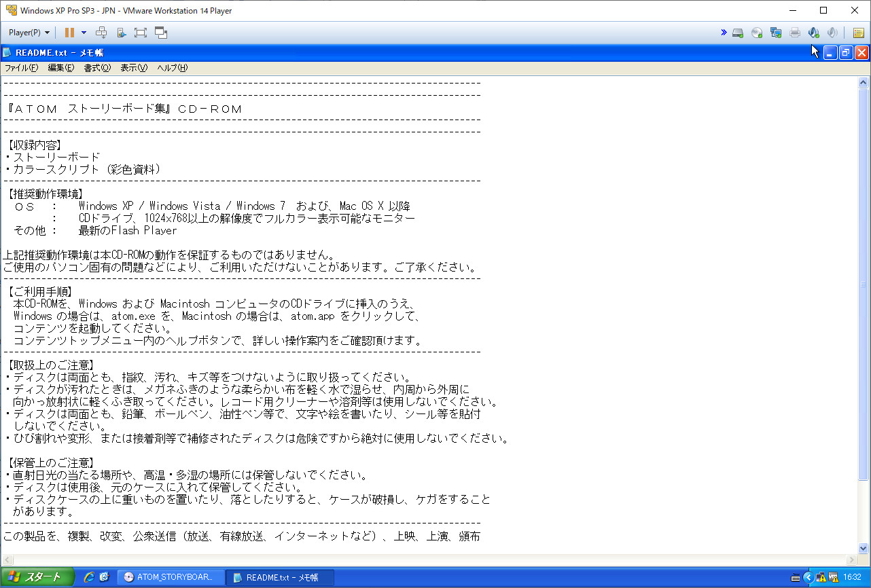Click the greyed-out speaker device icon
This screenshot has height=588, width=871.
(x=832, y=33)
